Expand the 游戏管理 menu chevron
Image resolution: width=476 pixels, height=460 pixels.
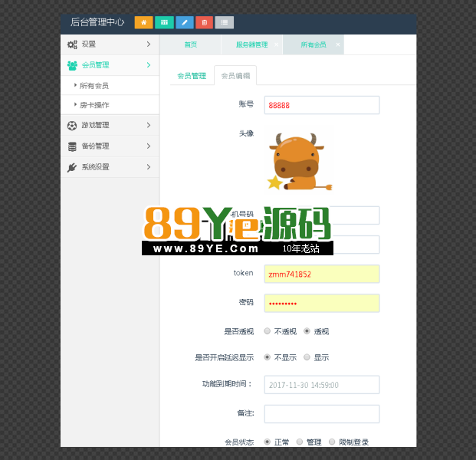point(149,125)
